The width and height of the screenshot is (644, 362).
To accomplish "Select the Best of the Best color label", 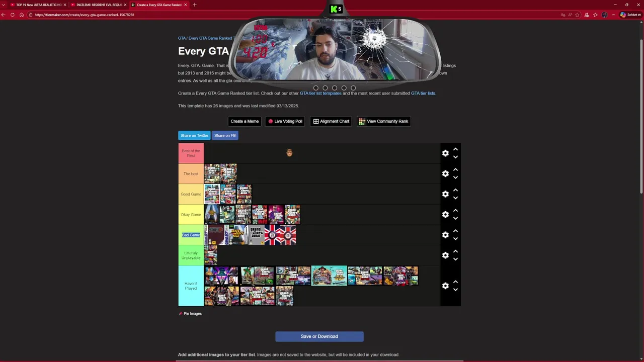I will pyautogui.click(x=191, y=153).
